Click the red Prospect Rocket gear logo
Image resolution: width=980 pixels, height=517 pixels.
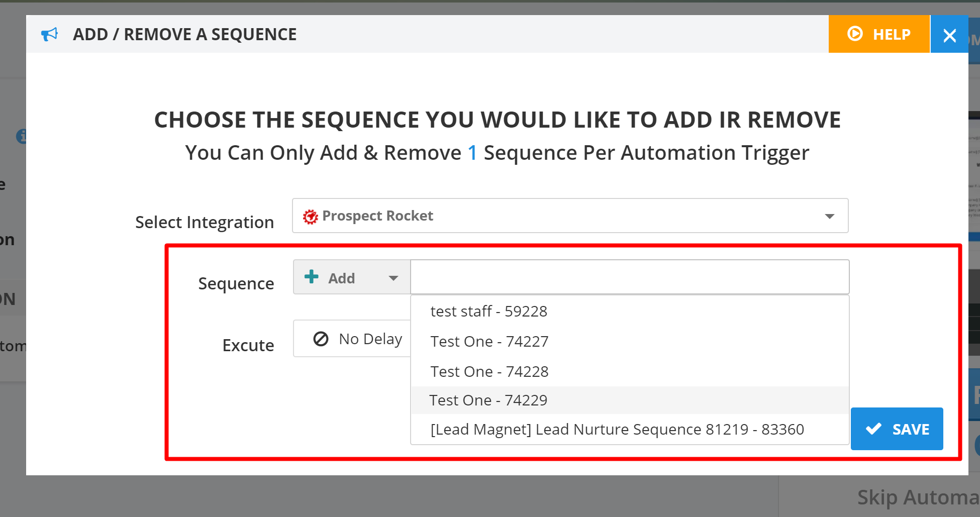(310, 217)
